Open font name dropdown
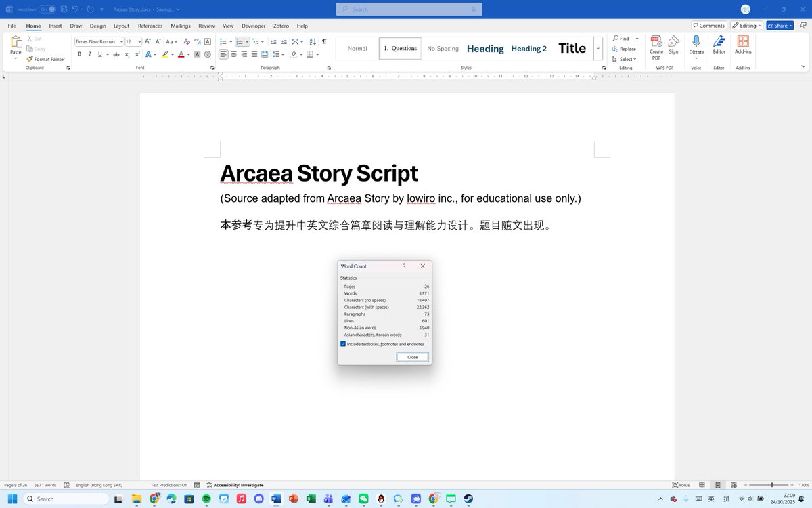Screen dimensions: 812x508 pyautogui.click(x=122, y=42)
